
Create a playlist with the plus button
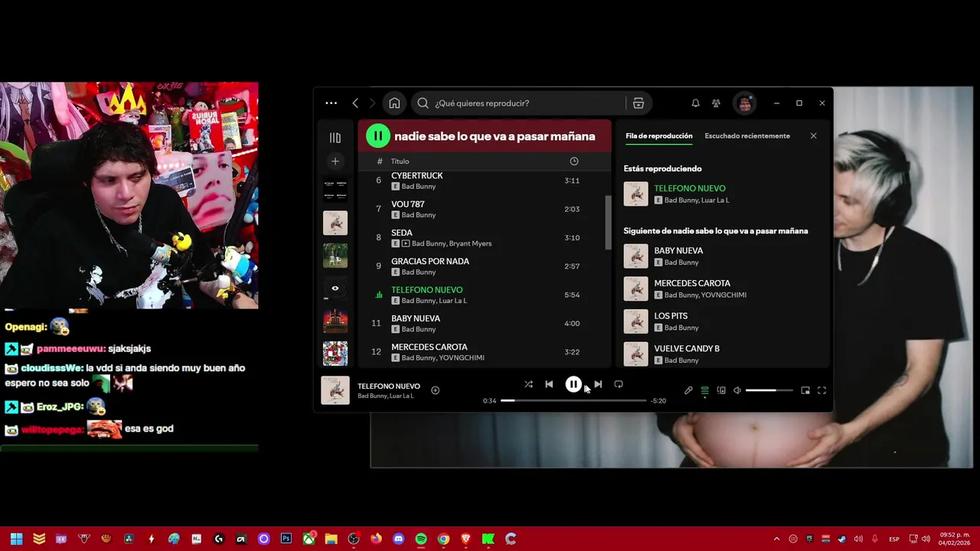tap(335, 161)
